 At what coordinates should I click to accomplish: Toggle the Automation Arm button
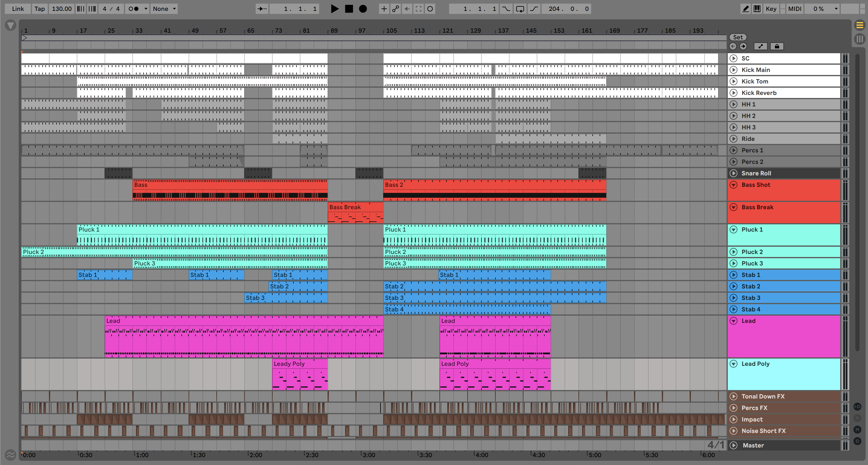point(395,9)
